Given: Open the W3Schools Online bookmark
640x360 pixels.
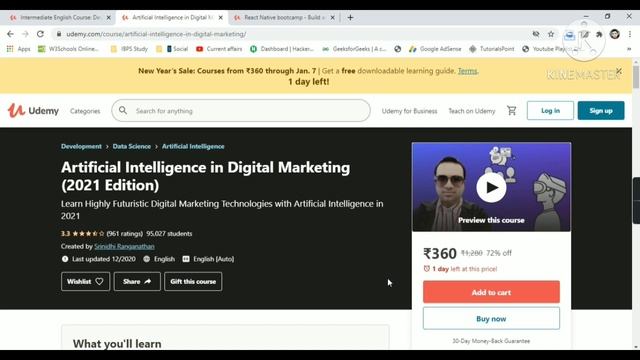Looking at the screenshot, I should point(68,49).
